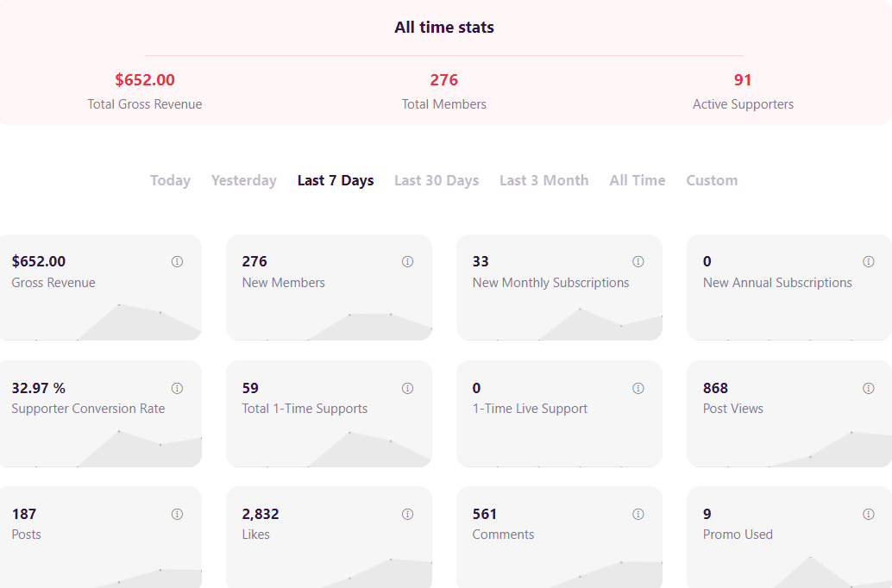The width and height of the screenshot is (892, 588).
Task: Click the Gross Revenue sparkline chart
Action: tap(101, 322)
